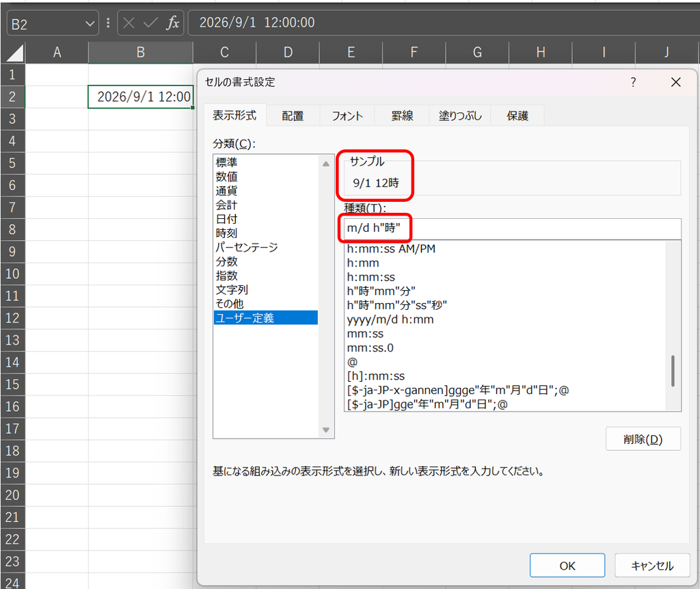The image size is (700, 589).
Task: Click the 種類 format code input field
Action: 513,228
